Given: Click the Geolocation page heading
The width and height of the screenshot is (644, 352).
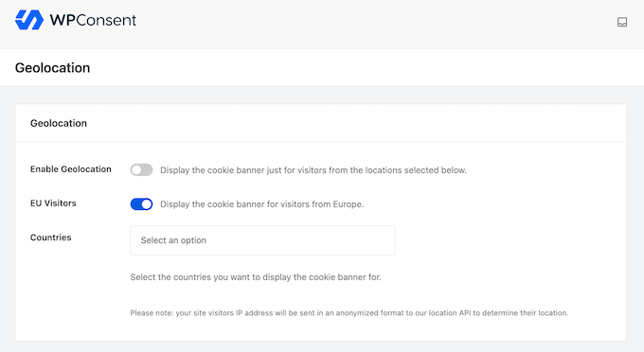Looking at the screenshot, I should tap(53, 68).
